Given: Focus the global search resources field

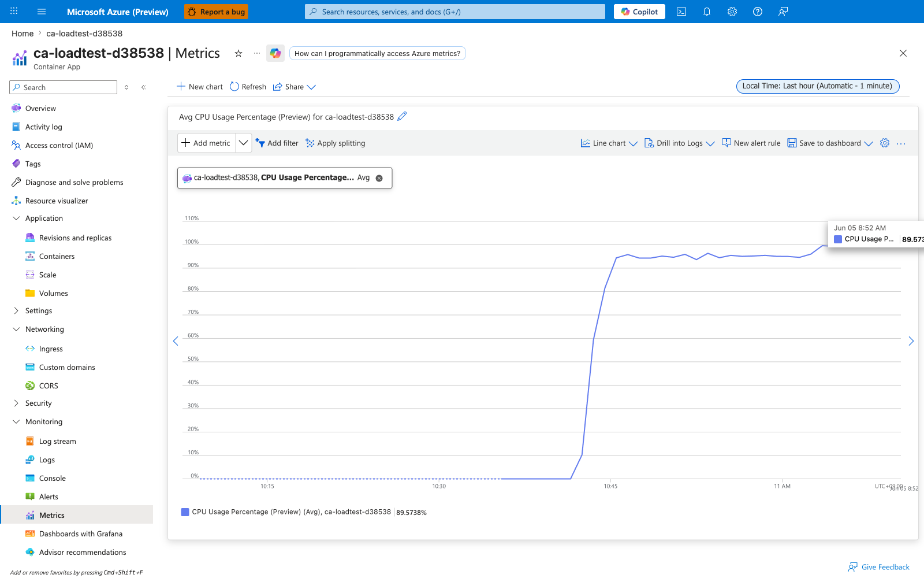Looking at the screenshot, I should 455,12.
